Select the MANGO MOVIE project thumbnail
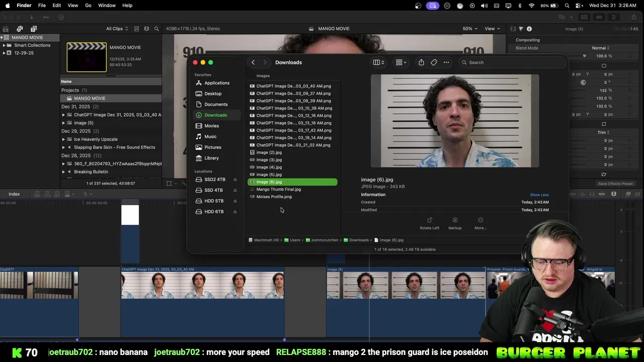The width and height of the screenshot is (644, 362). coord(87,57)
